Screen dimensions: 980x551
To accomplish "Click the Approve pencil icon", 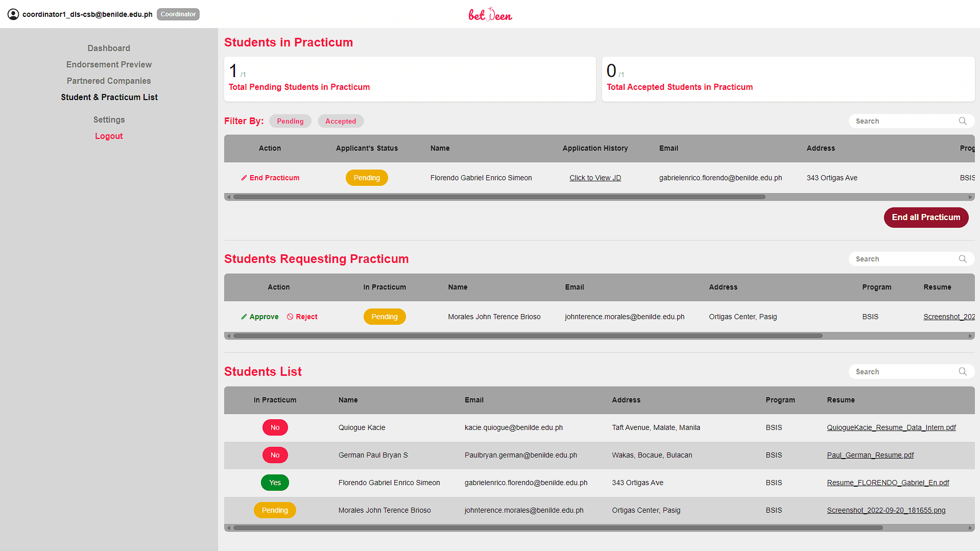I will 244,317.
